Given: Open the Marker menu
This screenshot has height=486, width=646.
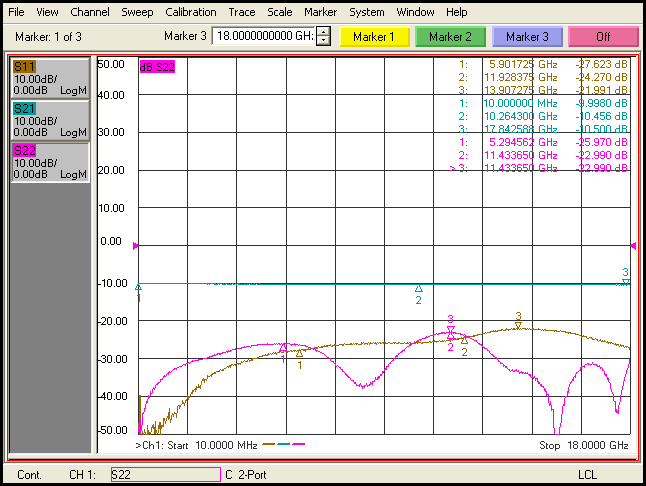Looking at the screenshot, I should tap(320, 12).
